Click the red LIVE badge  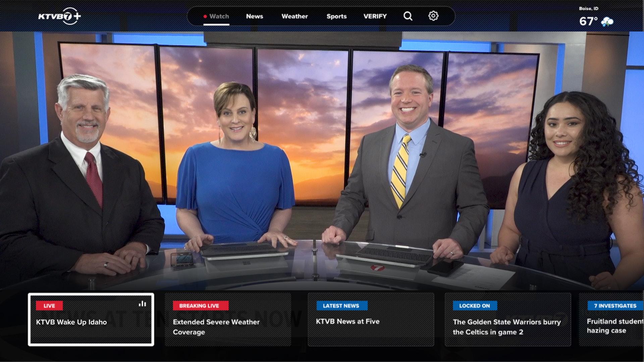point(49,306)
